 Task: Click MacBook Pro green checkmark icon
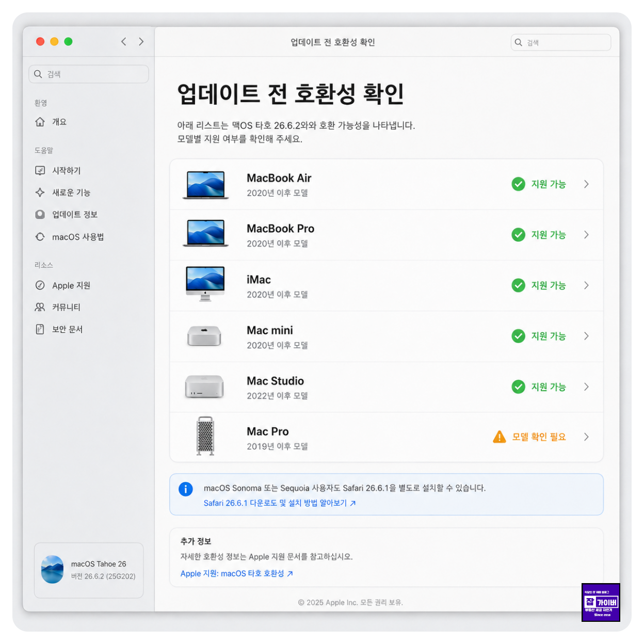[518, 235]
